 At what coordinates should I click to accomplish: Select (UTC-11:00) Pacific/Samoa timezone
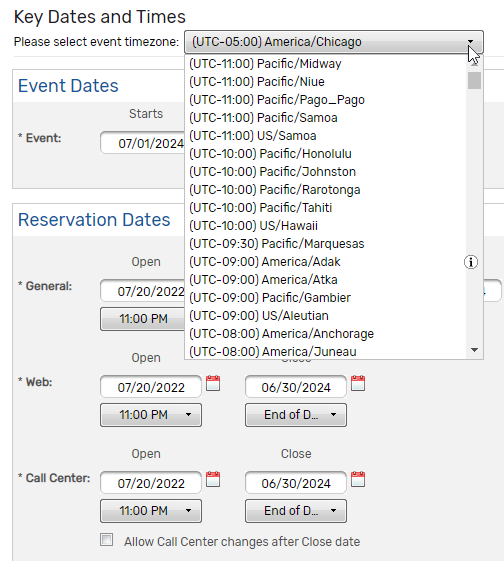click(x=326, y=118)
